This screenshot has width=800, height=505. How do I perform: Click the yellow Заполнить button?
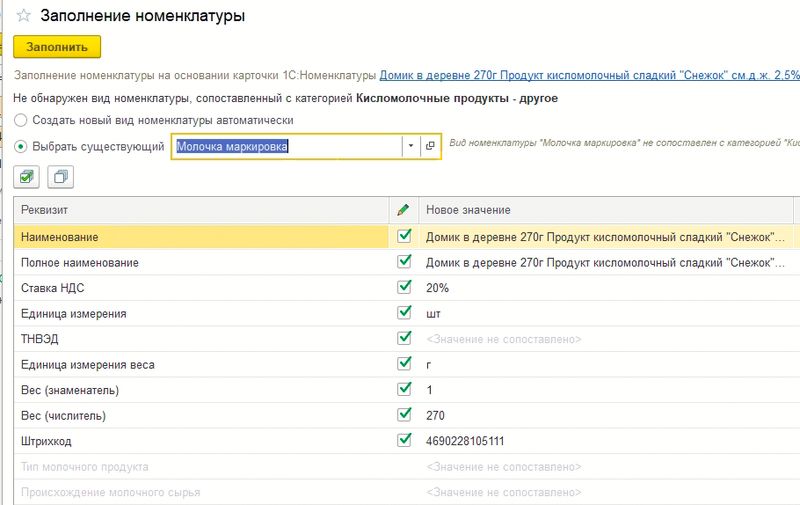(57, 47)
